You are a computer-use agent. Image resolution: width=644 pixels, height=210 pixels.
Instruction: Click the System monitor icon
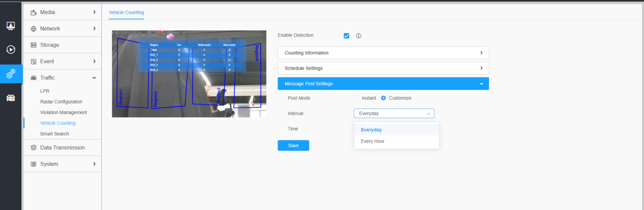(34, 164)
